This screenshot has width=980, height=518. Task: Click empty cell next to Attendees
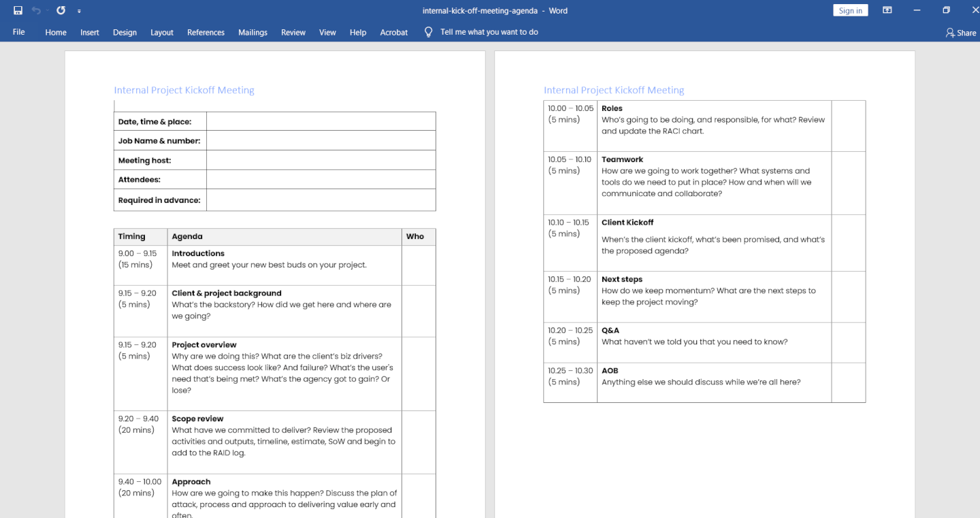(x=321, y=179)
